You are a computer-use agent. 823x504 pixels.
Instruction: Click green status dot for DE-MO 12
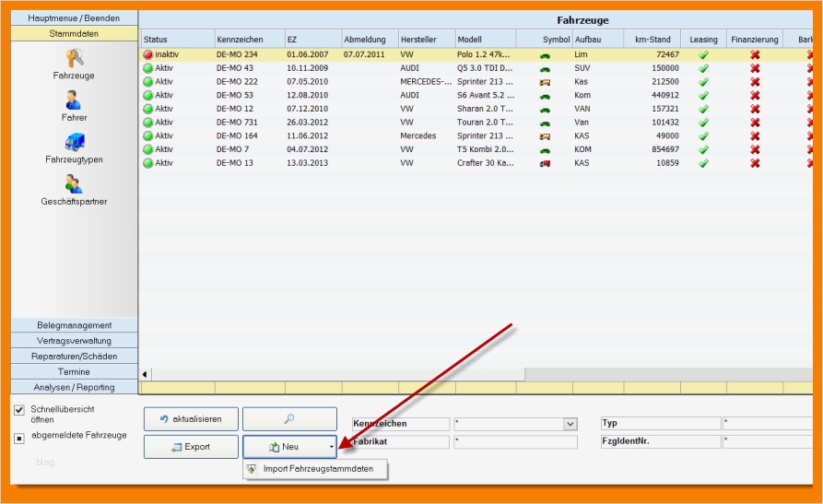pyautogui.click(x=148, y=109)
